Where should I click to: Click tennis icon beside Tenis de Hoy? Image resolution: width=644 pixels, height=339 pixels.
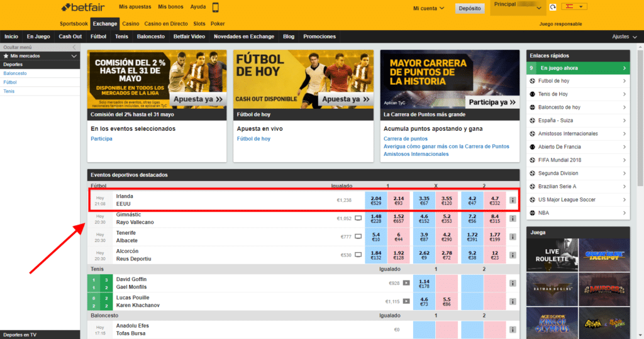tap(532, 94)
